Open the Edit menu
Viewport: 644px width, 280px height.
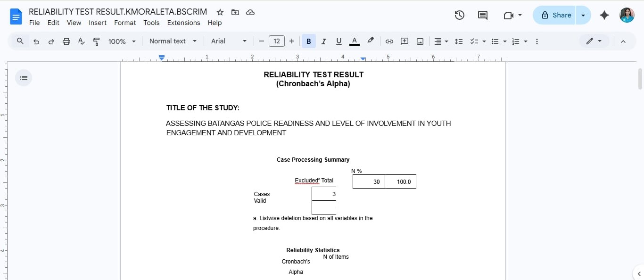tap(53, 23)
